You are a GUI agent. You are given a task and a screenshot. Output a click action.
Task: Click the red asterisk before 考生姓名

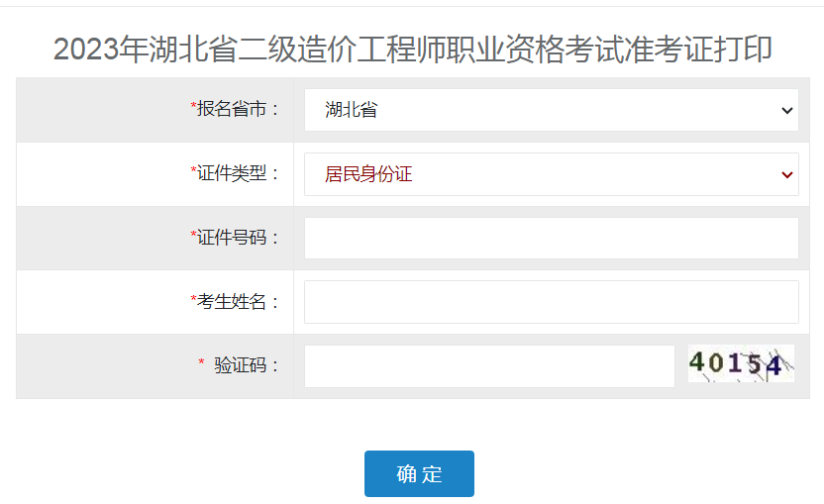(193, 297)
